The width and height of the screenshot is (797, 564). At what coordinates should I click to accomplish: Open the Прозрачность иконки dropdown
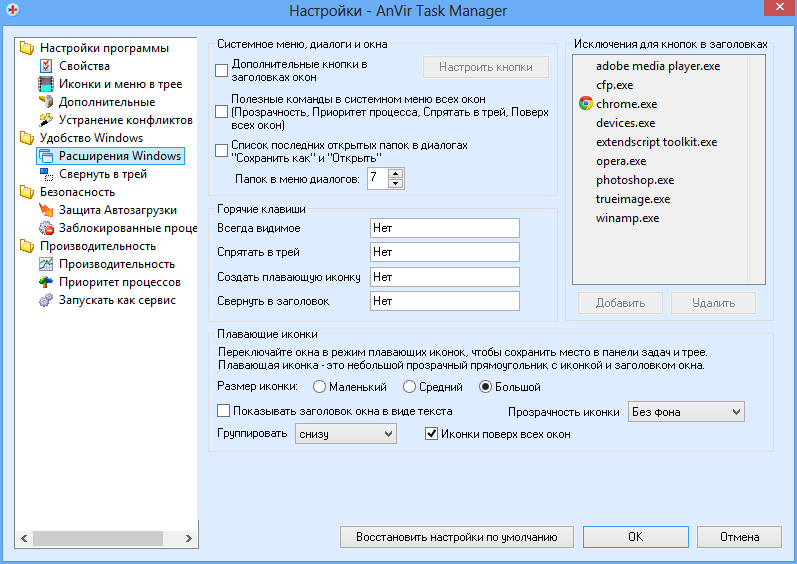pyautogui.click(x=686, y=412)
